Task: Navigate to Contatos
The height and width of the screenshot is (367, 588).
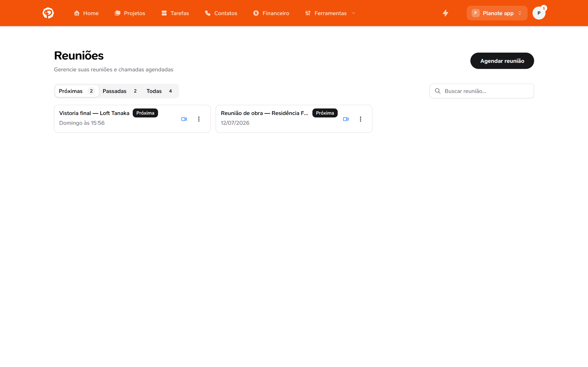Action: point(221,13)
